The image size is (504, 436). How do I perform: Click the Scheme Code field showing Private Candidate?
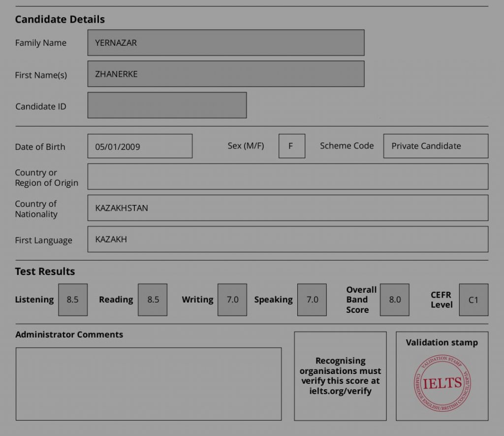click(436, 146)
